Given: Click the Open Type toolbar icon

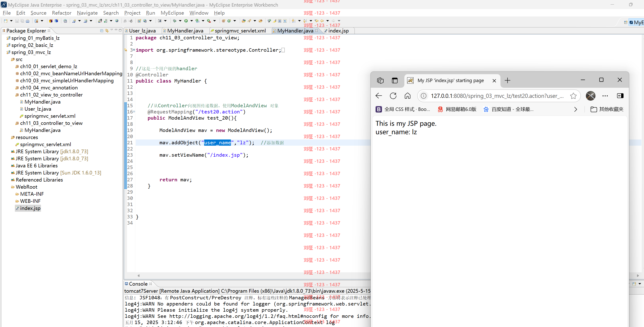Looking at the screenshot, I should tap(244, 21).
